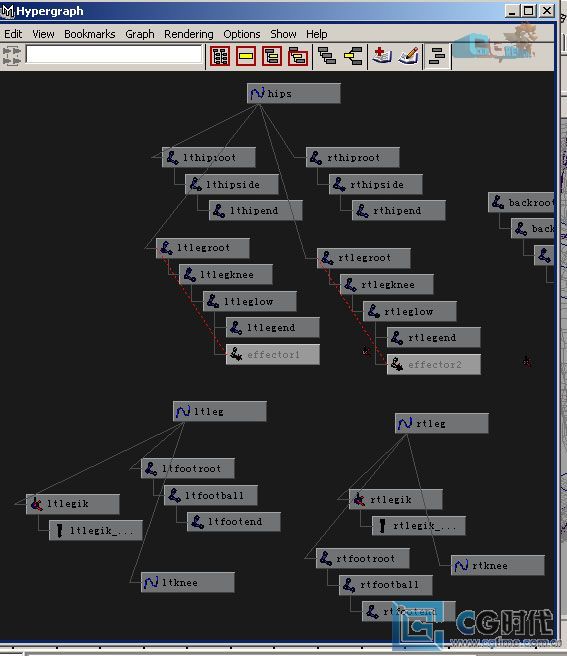Click the effector icon on effector2 node
This screenshot has width=567, height=656.
397,364
